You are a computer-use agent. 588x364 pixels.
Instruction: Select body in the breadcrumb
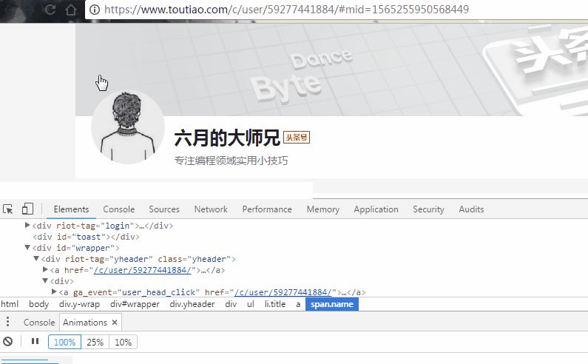point(39,304)
